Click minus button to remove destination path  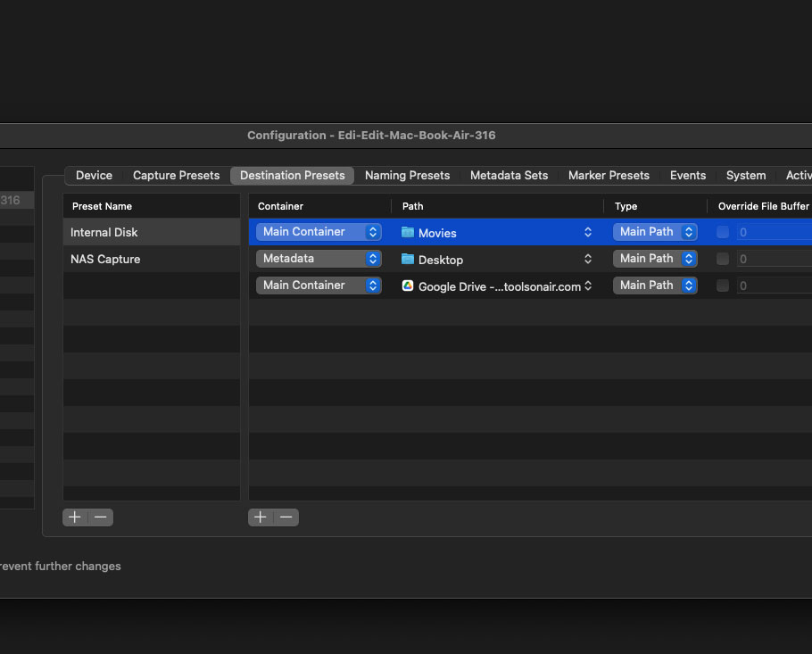click(x=286, y=517)
